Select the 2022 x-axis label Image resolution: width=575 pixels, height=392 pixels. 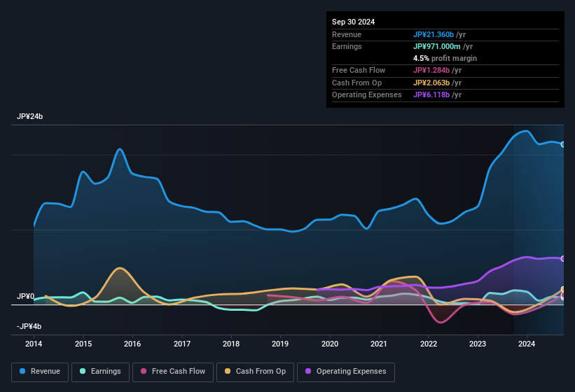point(429,344)
